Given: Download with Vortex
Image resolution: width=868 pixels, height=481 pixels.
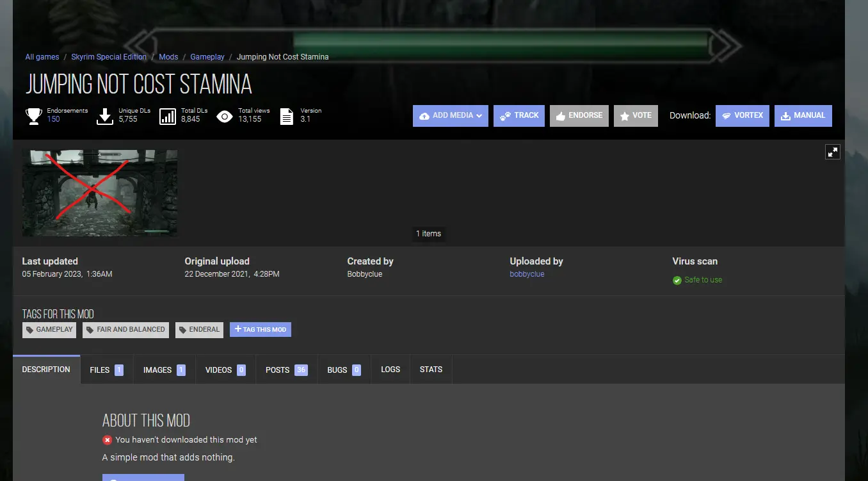Looking at the screenshot, I should pos(743,116).
